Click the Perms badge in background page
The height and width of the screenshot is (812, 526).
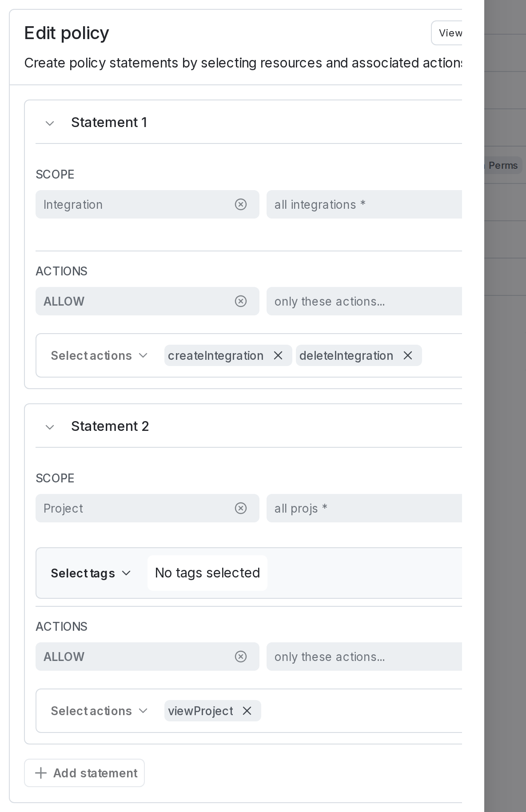click(503, 165)
